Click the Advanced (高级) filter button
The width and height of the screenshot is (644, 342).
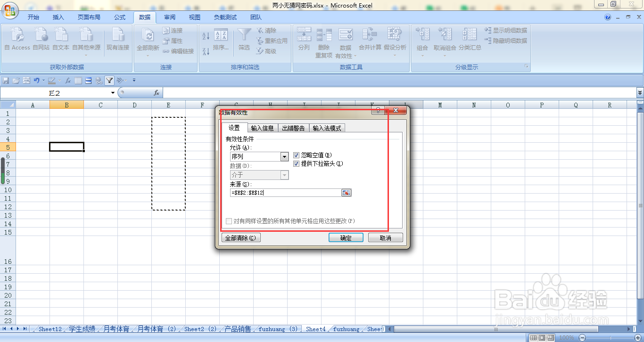(266, 51)
